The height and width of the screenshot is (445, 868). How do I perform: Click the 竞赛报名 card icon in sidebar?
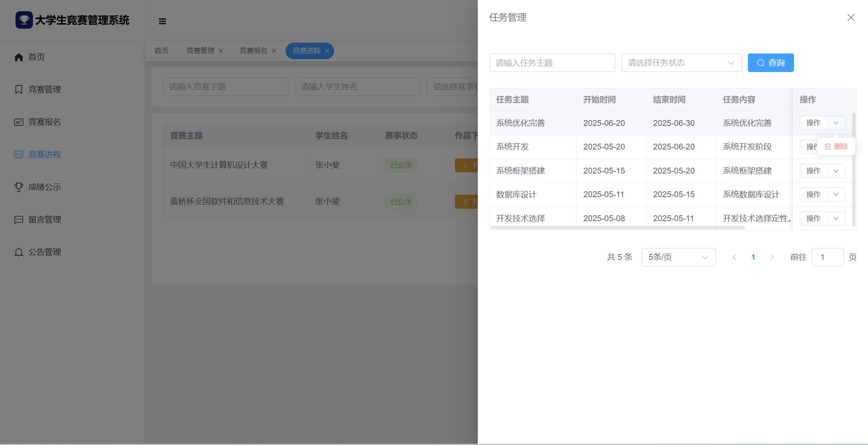[x=19, y=122]
